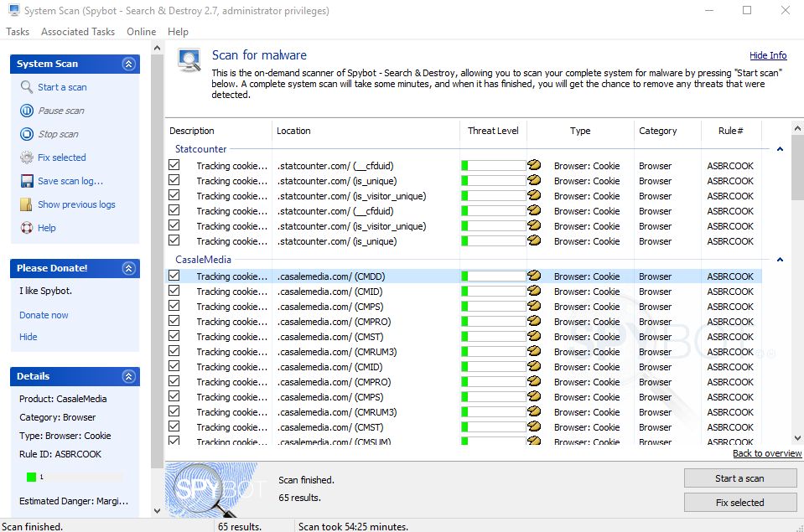Click the results list vertical scrollbar thumb

point(797,168)
